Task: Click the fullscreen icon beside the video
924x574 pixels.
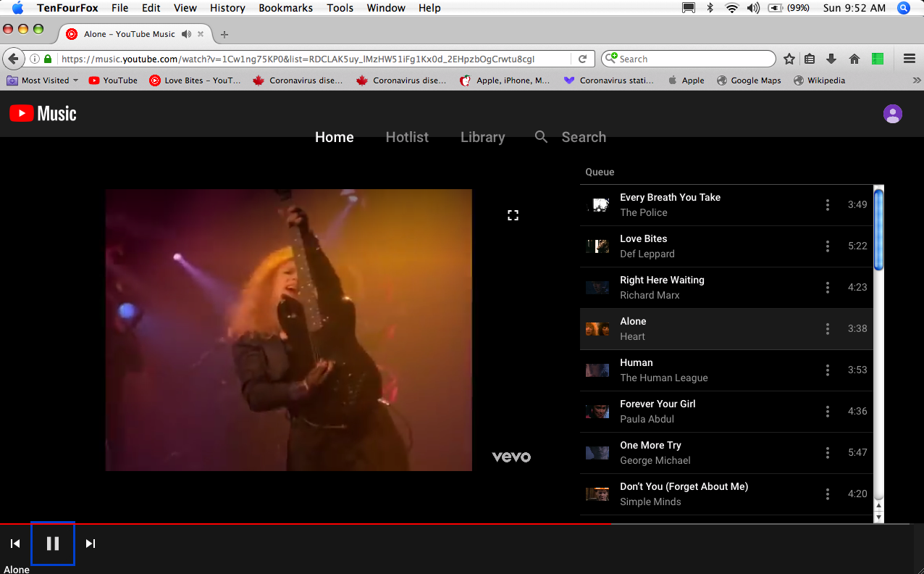Action: click(x=513, y=215)
